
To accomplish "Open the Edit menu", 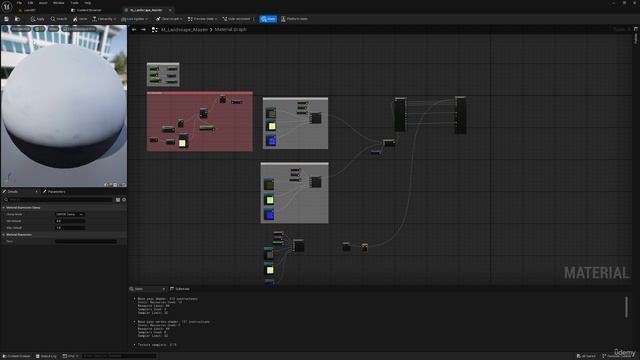I will click(30, 3).
